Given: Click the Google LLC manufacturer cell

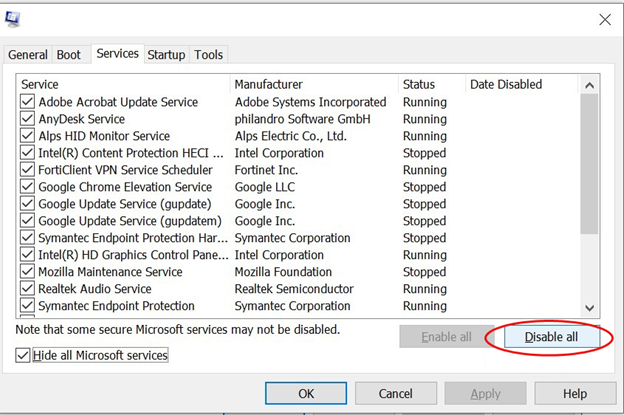Looking at the screenshot, I should point(265,187).
